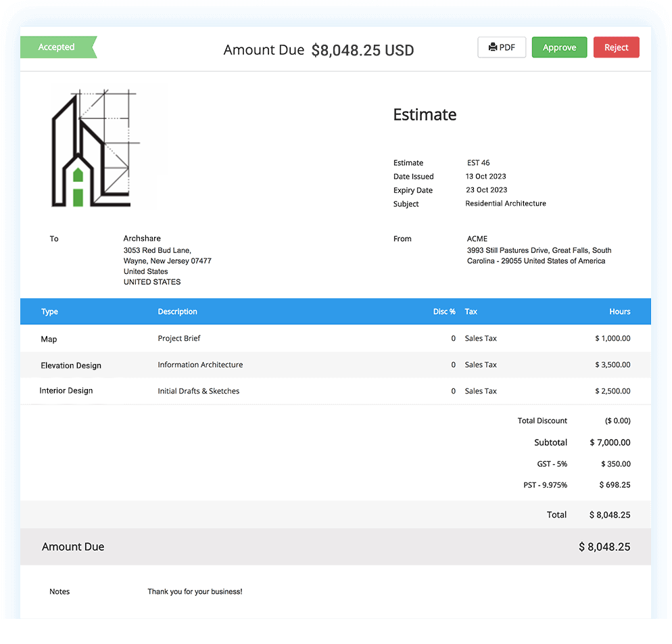Click the PDF printer icon button
672x644 pixels.
502,47
